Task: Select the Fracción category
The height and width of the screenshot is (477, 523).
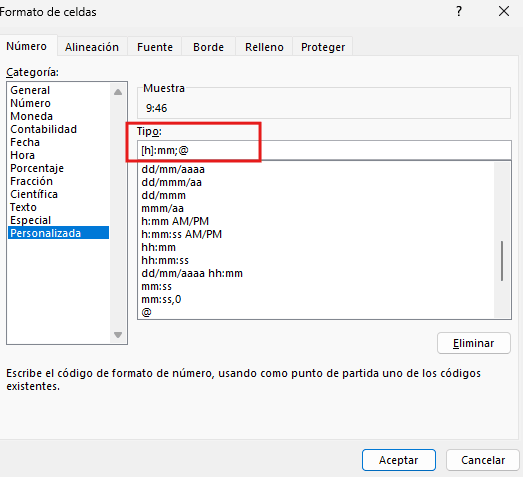Action: click(x=59, y=181)
